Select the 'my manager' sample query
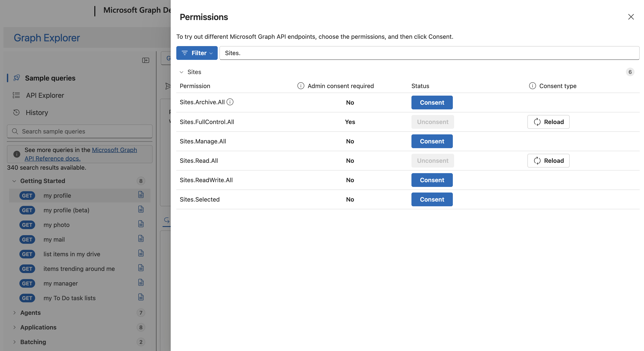 (80, 283)
